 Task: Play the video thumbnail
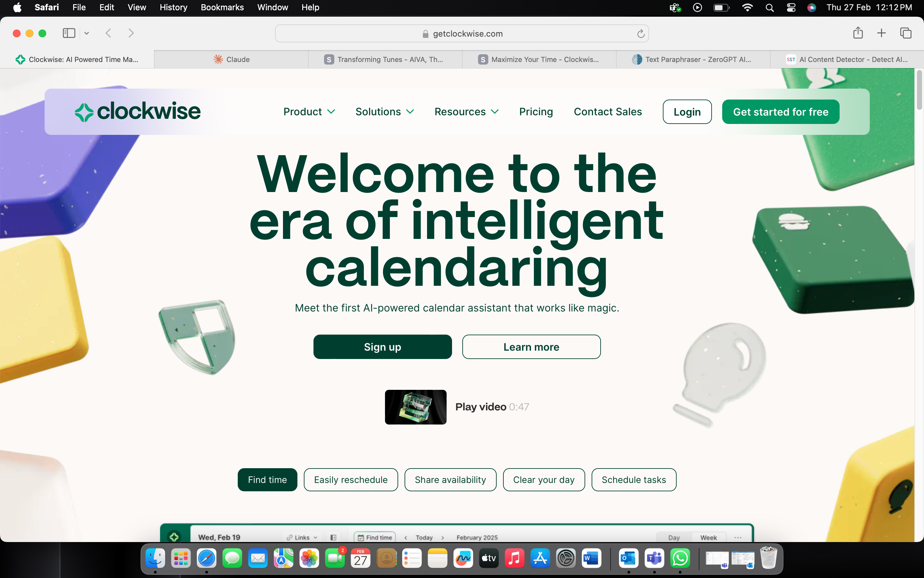415,407
